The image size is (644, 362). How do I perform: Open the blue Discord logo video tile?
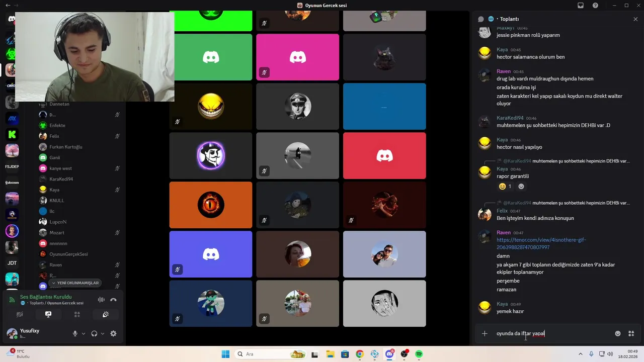pos(211,254)
